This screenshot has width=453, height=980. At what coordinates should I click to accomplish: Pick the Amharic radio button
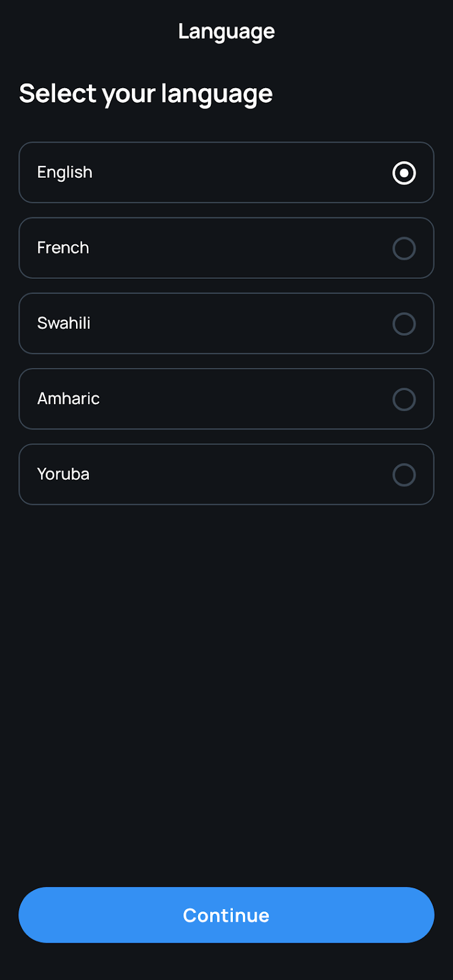(404, 399)
